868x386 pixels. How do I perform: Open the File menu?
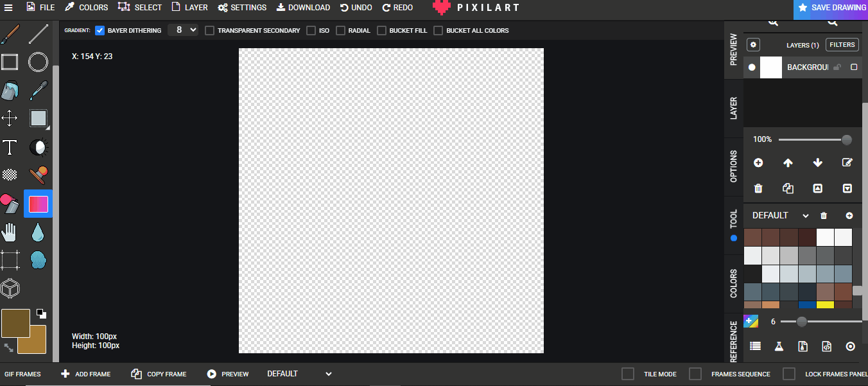point(40,8)
